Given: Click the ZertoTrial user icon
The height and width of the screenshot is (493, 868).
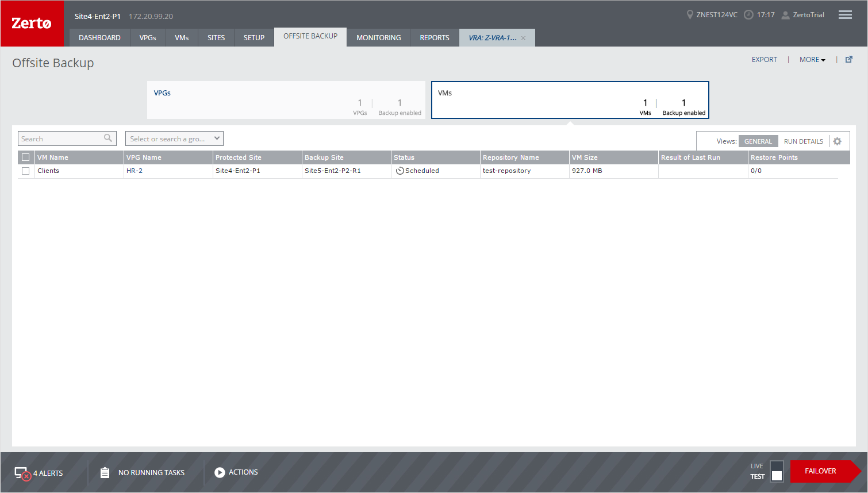Looking at the screenshot, I should click(x=786, y=15).
